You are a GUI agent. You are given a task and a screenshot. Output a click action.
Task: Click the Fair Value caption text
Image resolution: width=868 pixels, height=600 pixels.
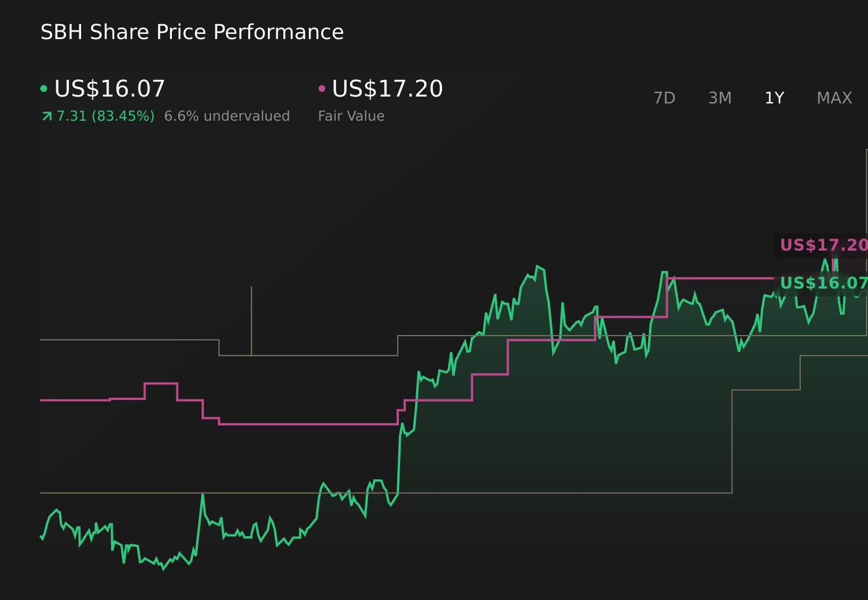(351, 116)
